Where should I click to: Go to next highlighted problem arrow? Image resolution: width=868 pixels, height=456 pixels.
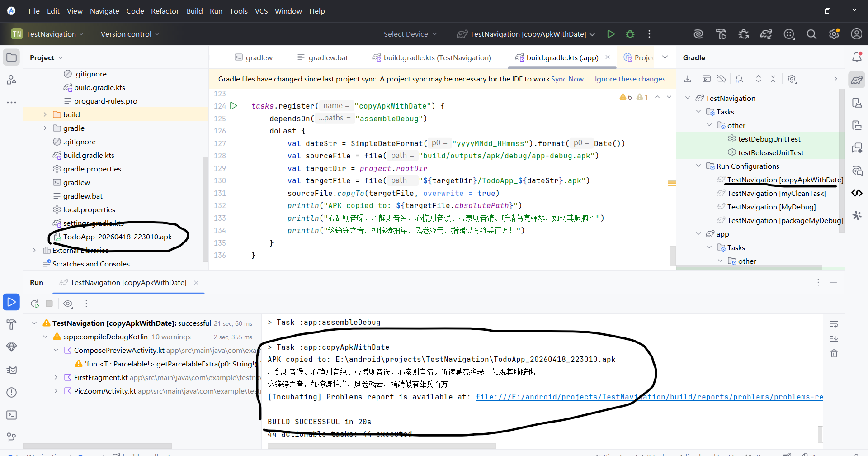(669, 97)
